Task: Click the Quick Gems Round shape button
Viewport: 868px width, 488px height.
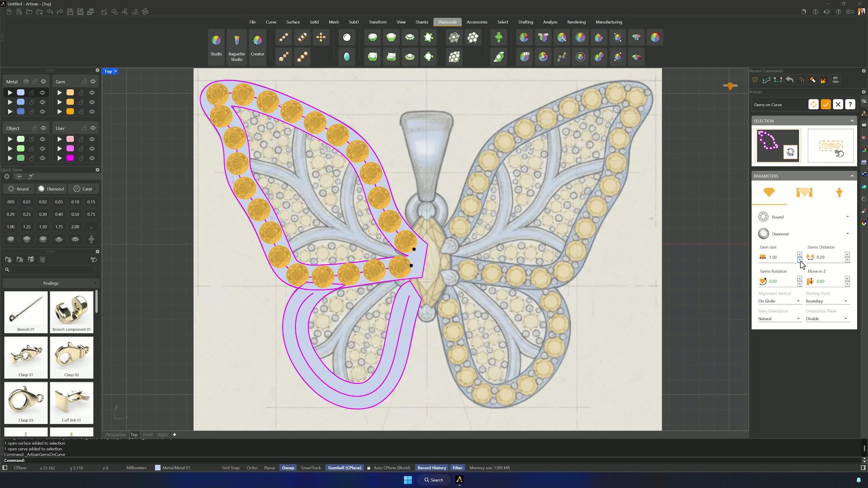Action: (x=19, y=189)
